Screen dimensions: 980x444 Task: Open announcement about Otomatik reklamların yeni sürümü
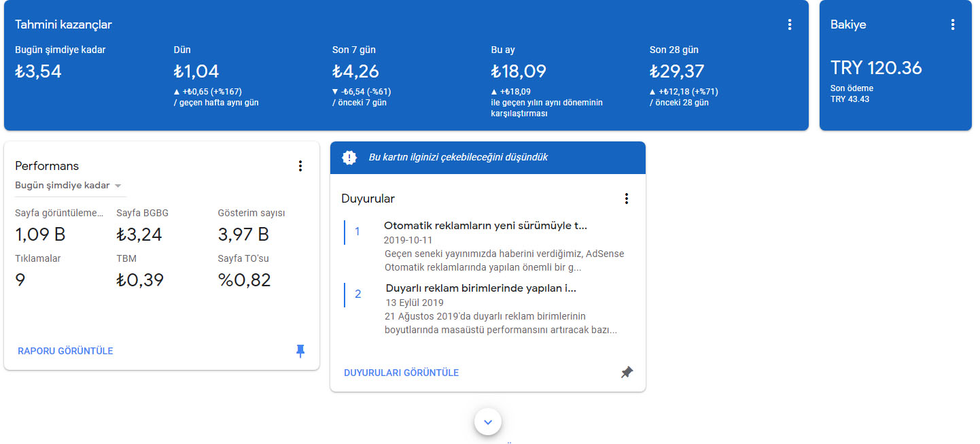coord(485,226)
